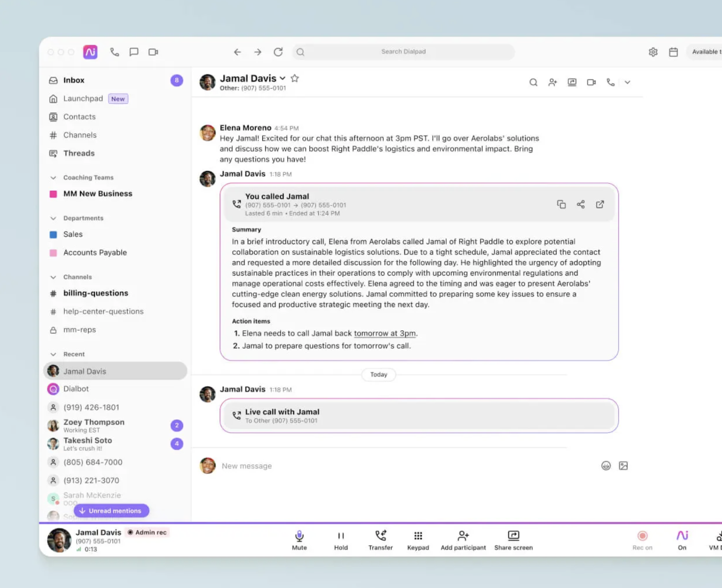This screenshot has height=588, width=722.
Task: Switch to the Threads section
Action: (x=78, y=153)
